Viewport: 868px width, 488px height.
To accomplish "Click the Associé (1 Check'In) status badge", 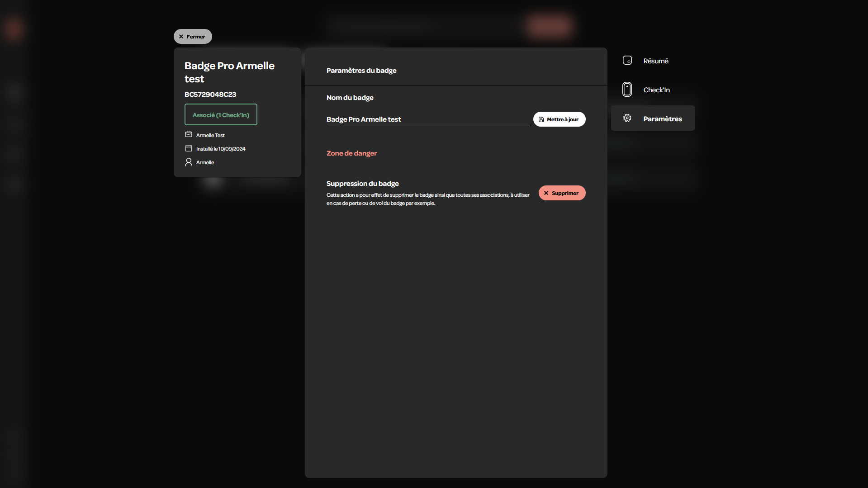I will click(221, 115).
